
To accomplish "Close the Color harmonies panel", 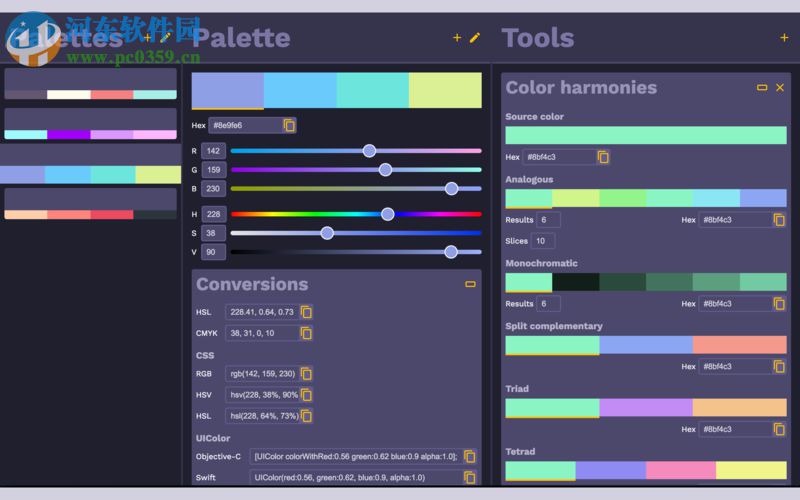I will (780, 88).
